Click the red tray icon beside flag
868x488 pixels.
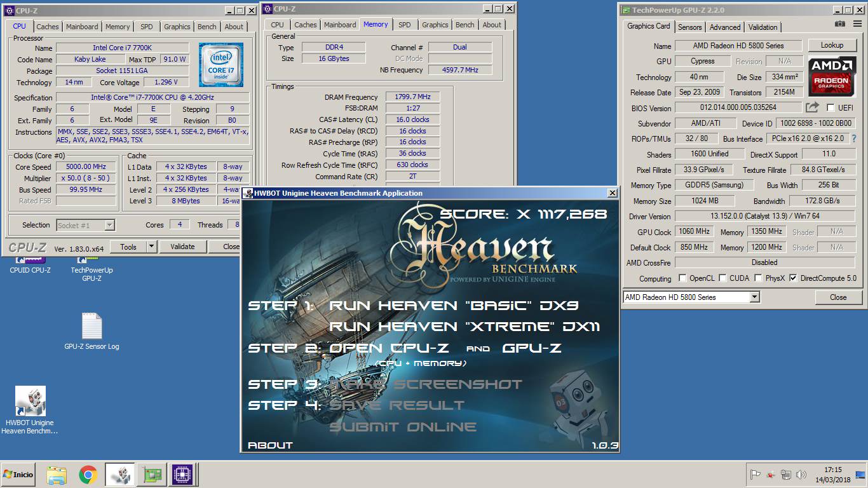771,475
